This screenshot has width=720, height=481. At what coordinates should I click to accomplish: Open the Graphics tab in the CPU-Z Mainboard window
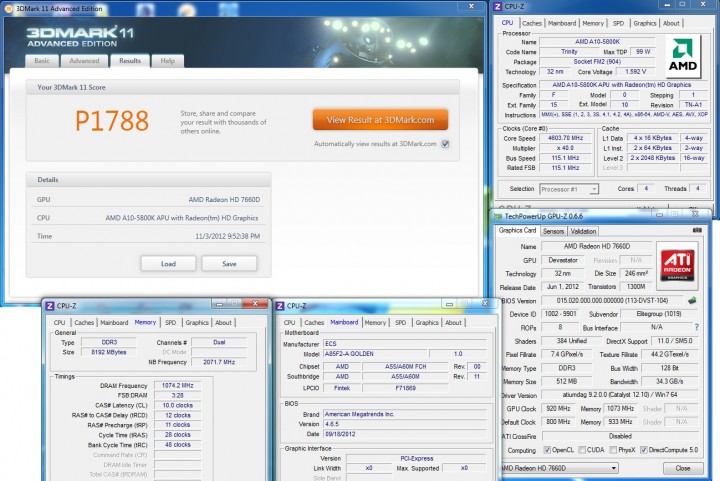tap(427, 323)
